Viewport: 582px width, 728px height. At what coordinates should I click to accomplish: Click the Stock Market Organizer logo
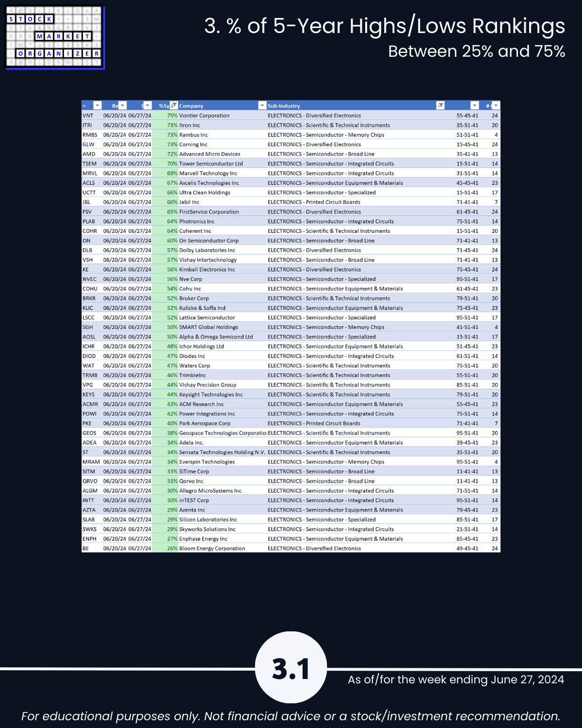coord(55,37)
